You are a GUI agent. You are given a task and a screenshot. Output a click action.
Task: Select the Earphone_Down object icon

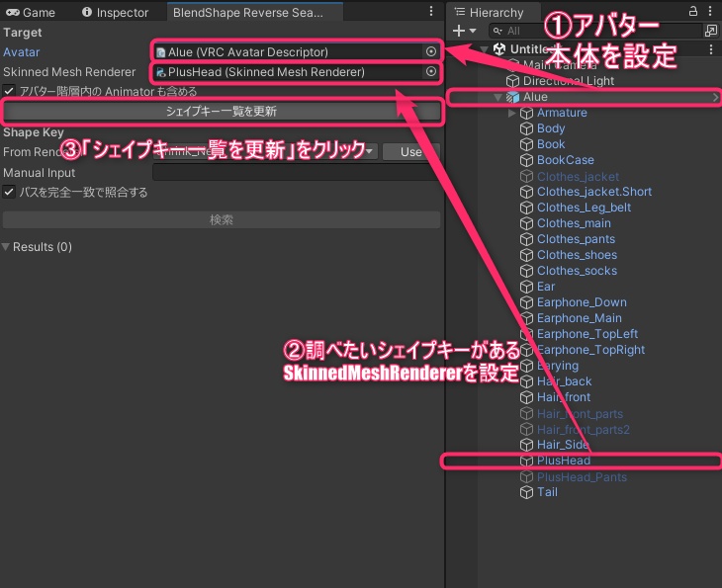[x=526, y=302]
